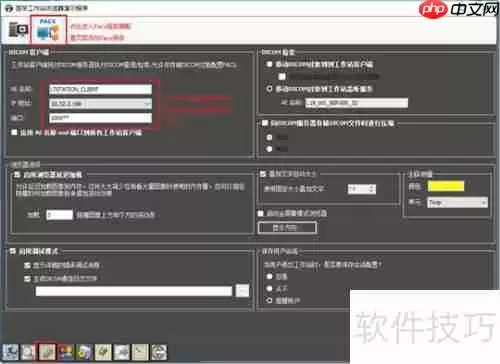Toggle the nested checkbox under first storage option

coord(282,76)
